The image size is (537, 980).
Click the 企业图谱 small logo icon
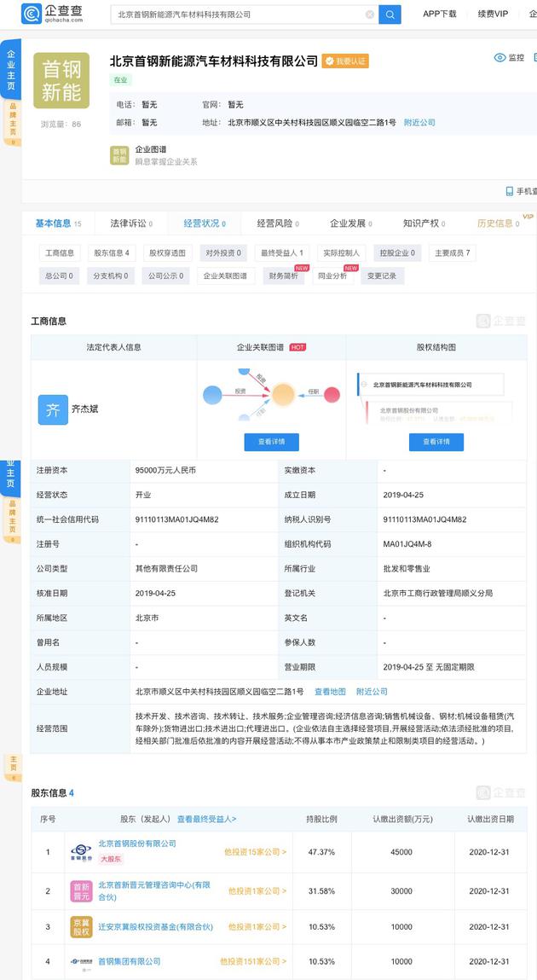point(119,155)
